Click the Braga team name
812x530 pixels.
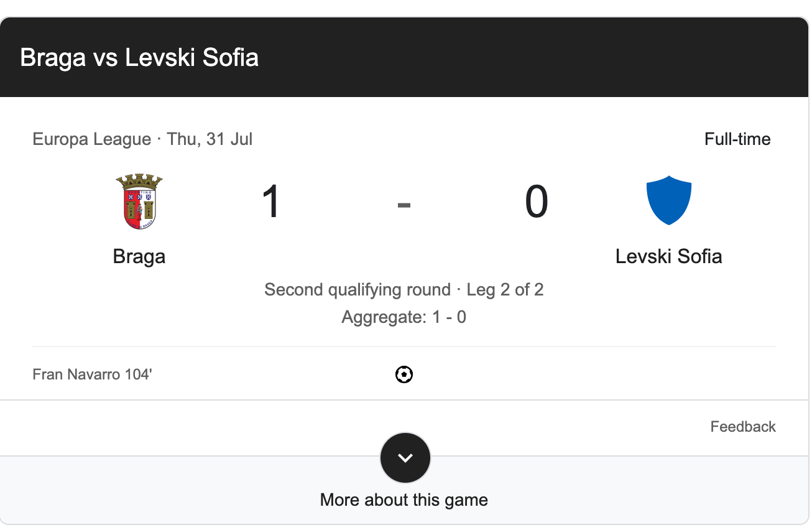pyautogui.click(x=139, y=256)
